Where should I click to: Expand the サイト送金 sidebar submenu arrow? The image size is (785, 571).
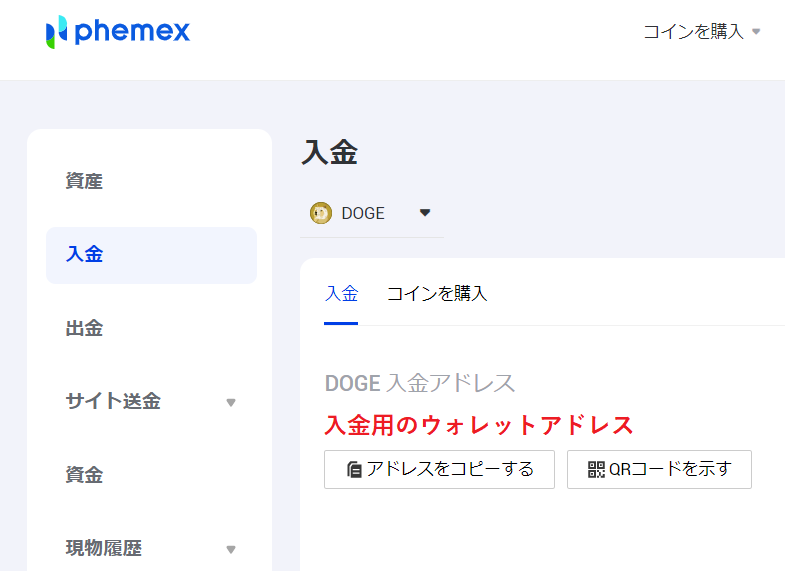(231, 402)
